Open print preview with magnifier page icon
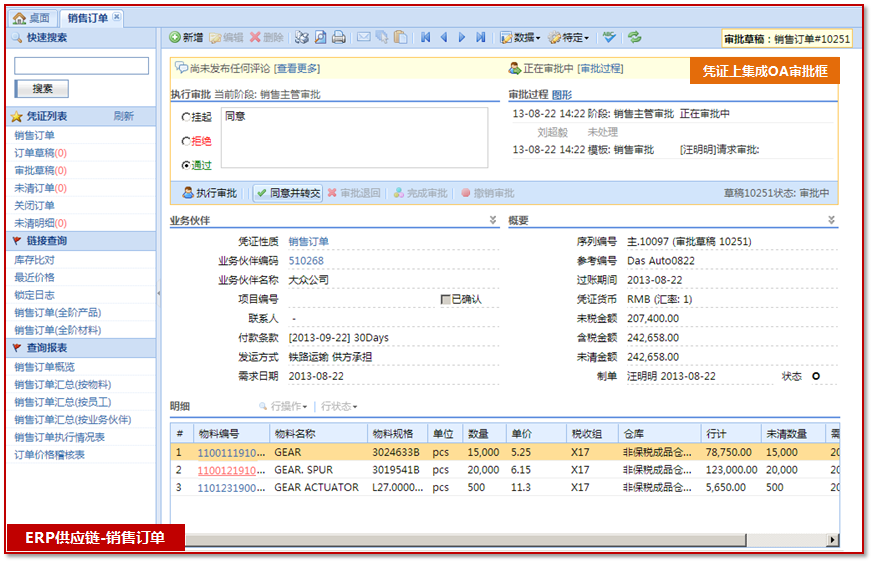Screen dimensions: 874x564 tap(320, 37)
